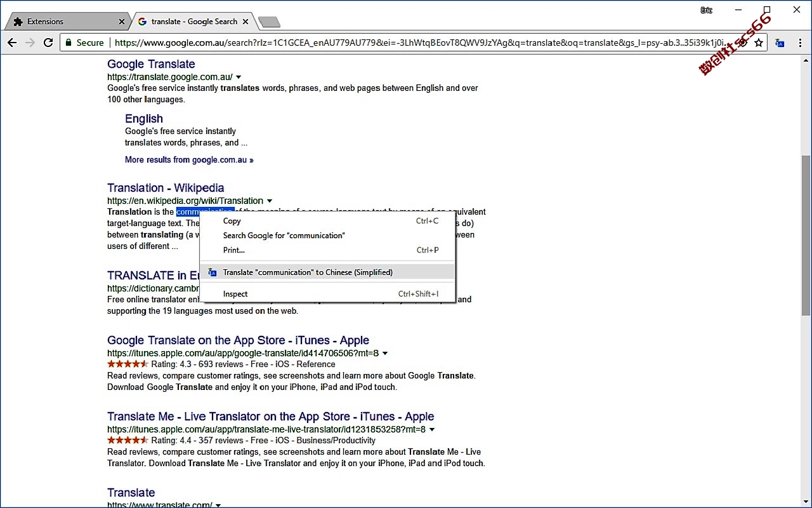812x508 pixels.
Task: Open Translate Me - Live Translator result link
Action: tap(271, 417)
